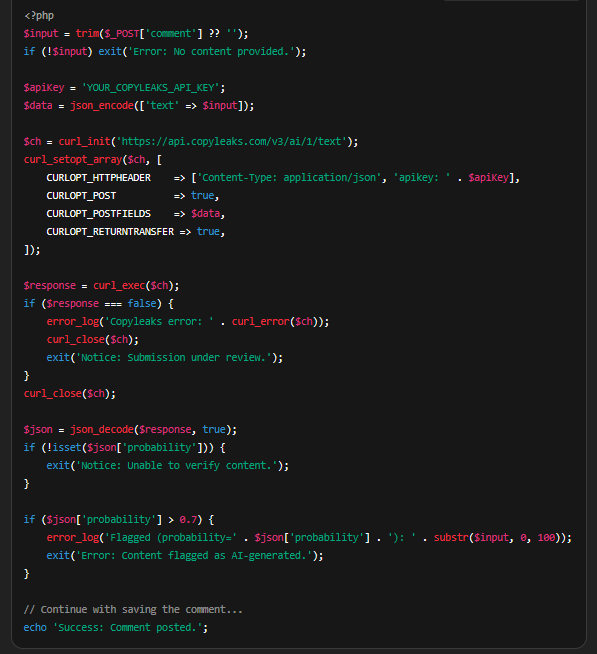Click the CURLOPT_HTTPHEADER constant
Screen dimensions: 597x654
[98, 178]
